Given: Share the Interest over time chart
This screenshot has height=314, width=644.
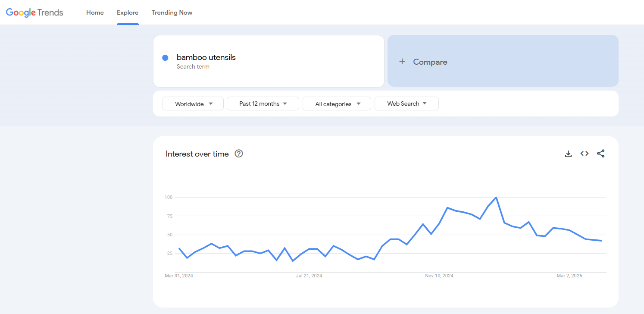Looking at the screenshot, I should click(601, 154).
